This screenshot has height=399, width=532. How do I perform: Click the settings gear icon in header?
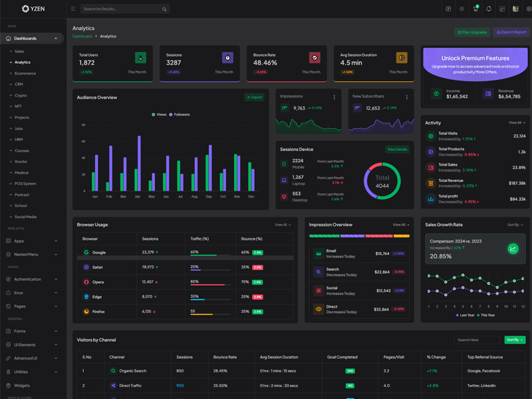529,9
